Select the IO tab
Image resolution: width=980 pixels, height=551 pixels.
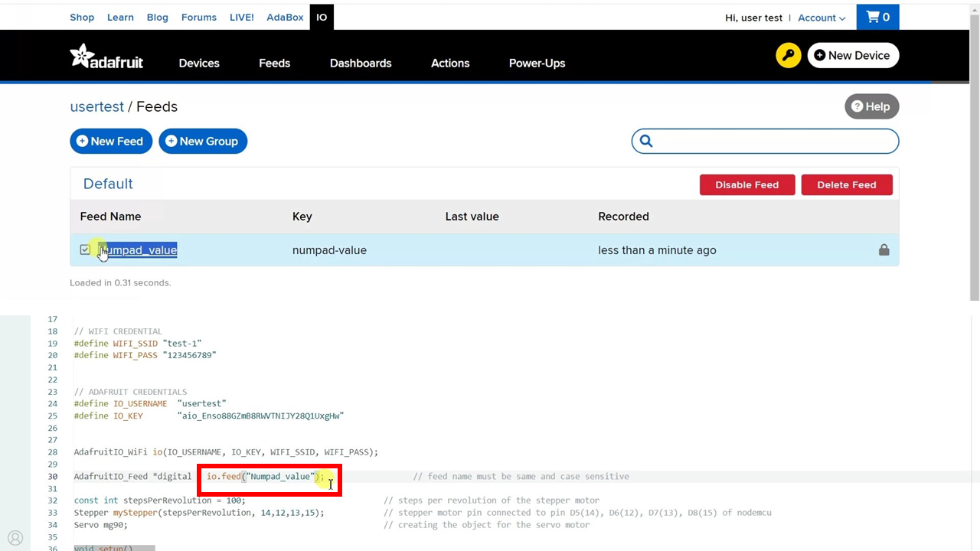click(x=322, y=17)
